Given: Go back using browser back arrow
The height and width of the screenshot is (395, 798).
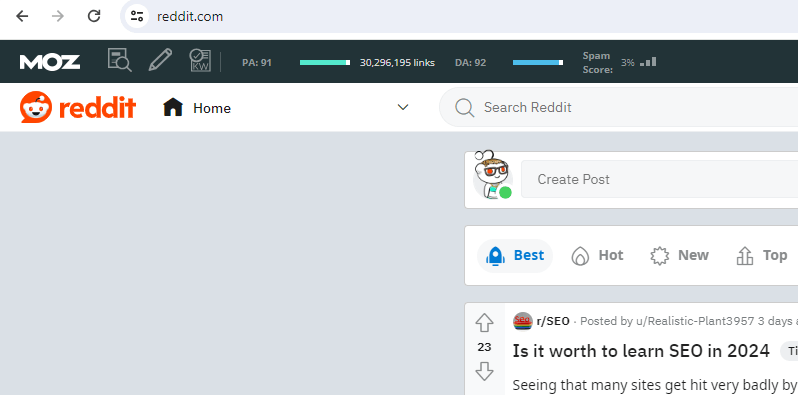Looking at the screenshot, I should (22, 16).
